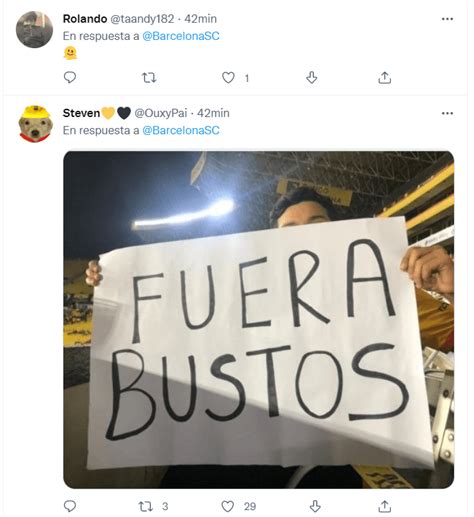Open the Rolando display name
Image resolution: width=474 pixels, height=517 pixels.
tap(85, 19)
